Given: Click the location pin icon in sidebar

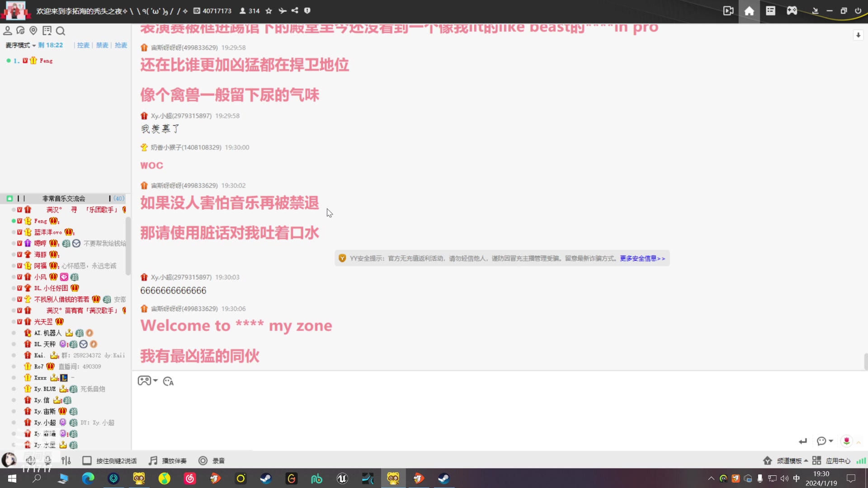Looking at the screenshot, I should (33, 30).
